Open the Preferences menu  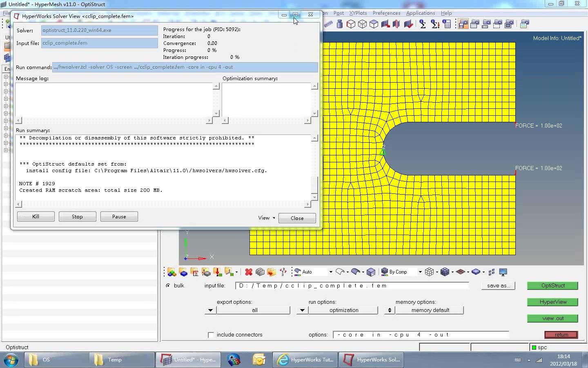pos(386,13)
